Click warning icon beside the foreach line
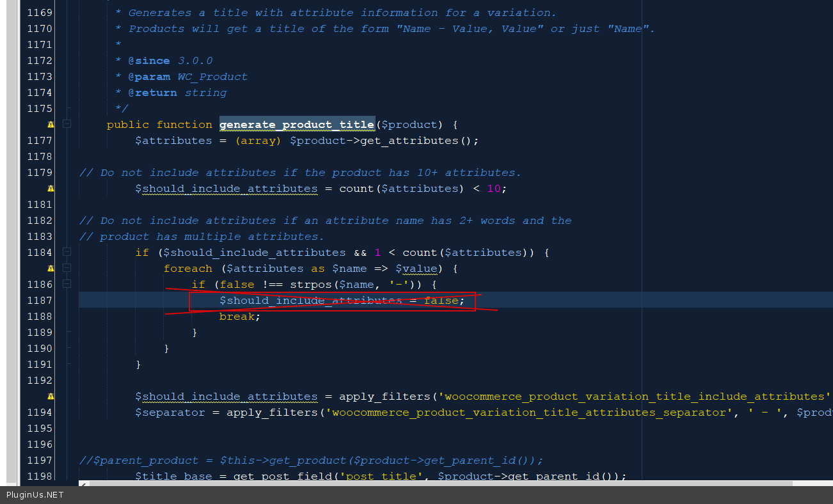 click(51, 269)
